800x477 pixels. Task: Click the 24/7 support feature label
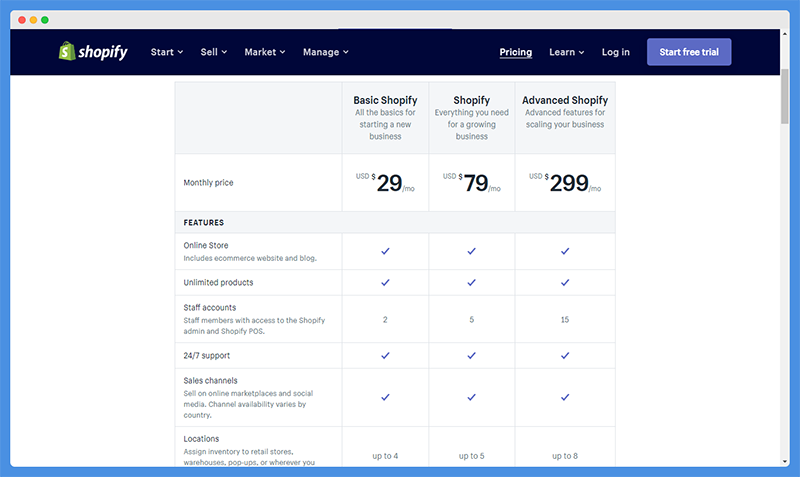pos(207,356)
